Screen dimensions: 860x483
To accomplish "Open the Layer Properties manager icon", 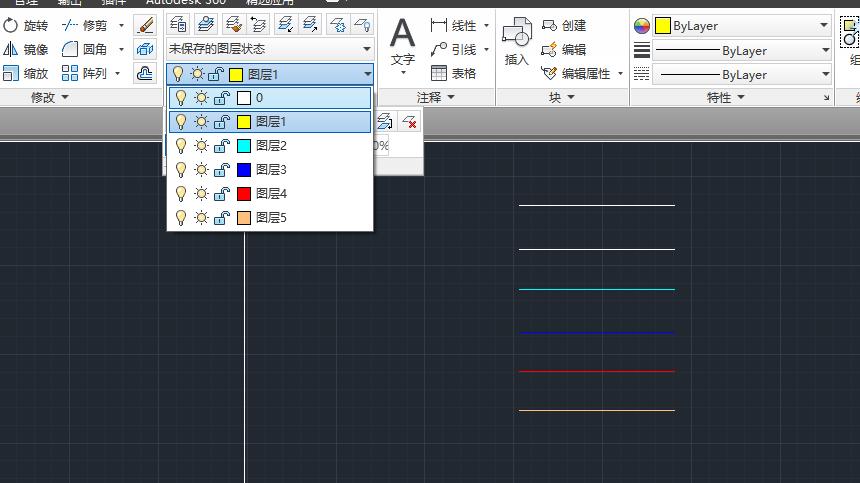I will pos(178,25).
